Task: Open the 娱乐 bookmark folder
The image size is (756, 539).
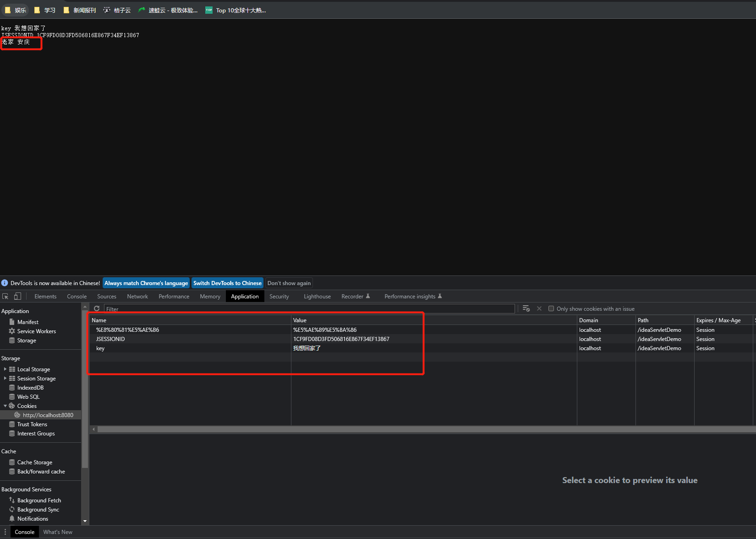Action: [x=16, y=10]
